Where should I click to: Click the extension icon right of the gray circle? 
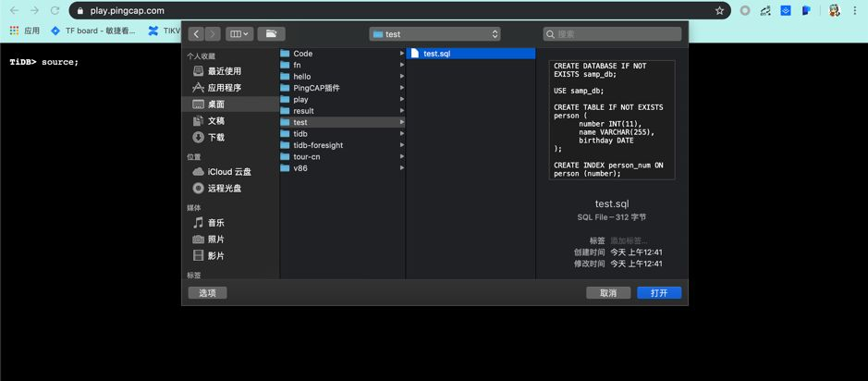(x=765, y=10)
